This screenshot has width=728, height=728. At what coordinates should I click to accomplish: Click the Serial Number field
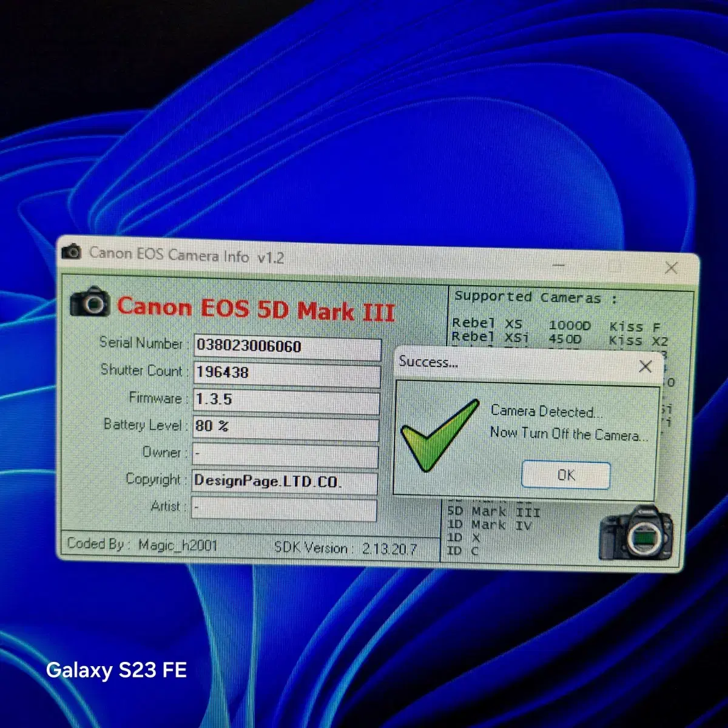pyautogui.click(x=287, y=347)
